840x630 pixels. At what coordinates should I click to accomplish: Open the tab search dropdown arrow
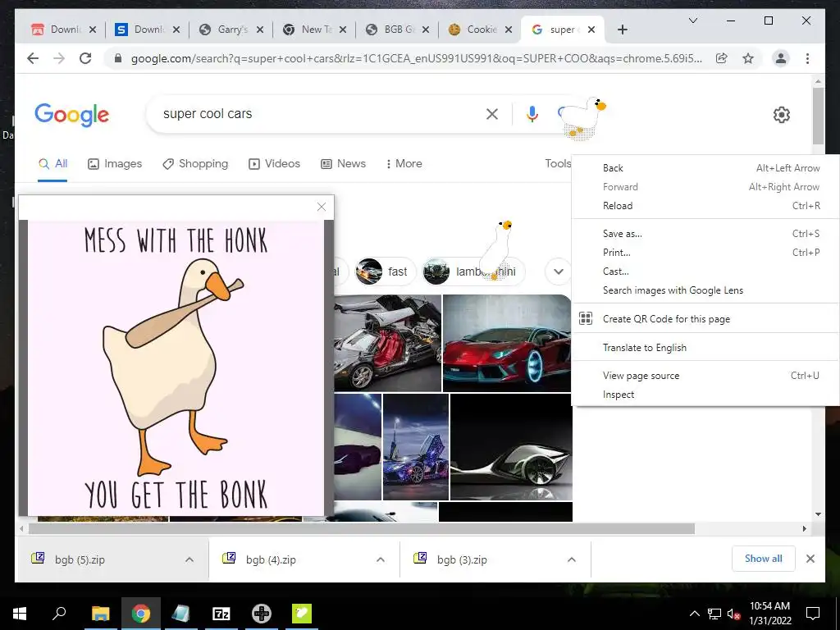[x=692, y=21]
